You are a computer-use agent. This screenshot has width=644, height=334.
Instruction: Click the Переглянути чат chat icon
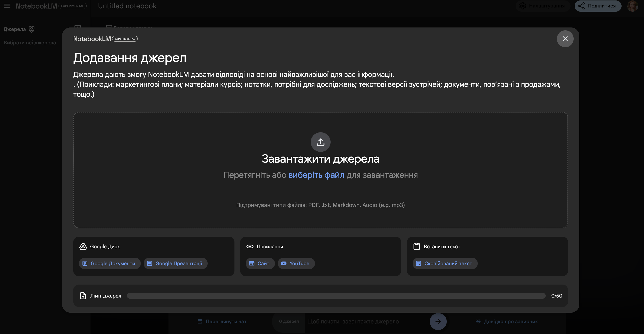[200, 321]
